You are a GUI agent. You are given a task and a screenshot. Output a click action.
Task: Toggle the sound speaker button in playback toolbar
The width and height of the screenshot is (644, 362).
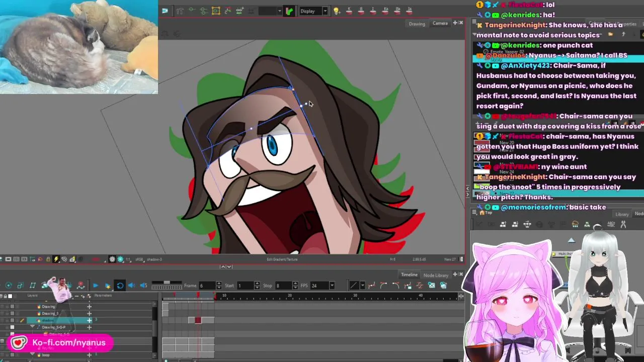pos(132,286)
